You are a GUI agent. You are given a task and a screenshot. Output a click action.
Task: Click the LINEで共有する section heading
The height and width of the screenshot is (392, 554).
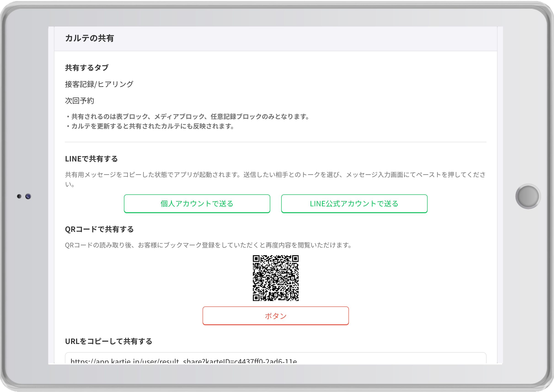pyautogui.click(x=91, y=159)
